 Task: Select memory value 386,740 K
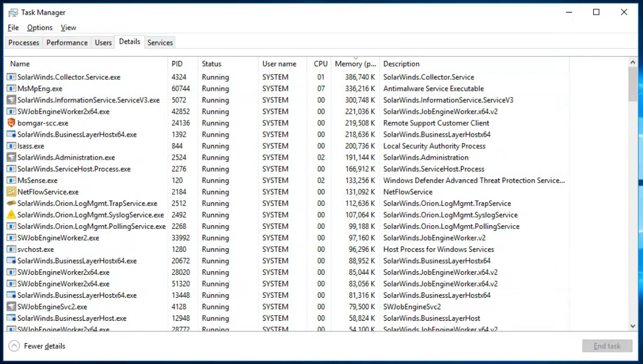360,77
